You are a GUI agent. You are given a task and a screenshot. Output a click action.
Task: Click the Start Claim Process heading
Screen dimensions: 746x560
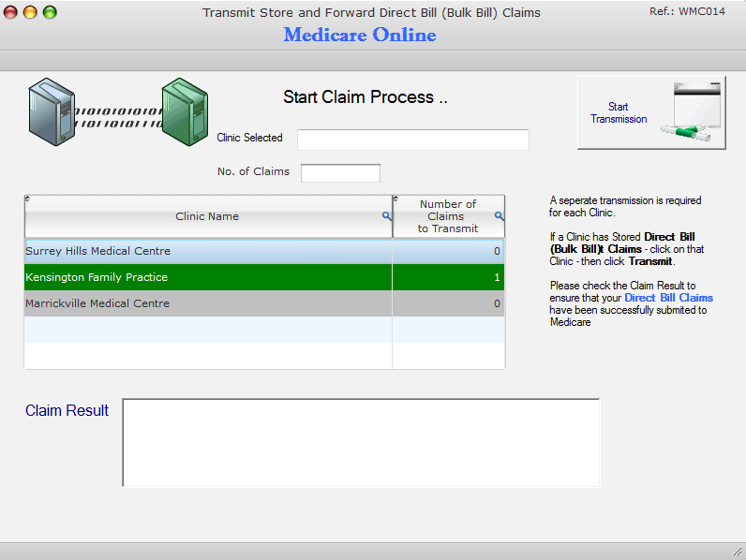click(366, 97)
